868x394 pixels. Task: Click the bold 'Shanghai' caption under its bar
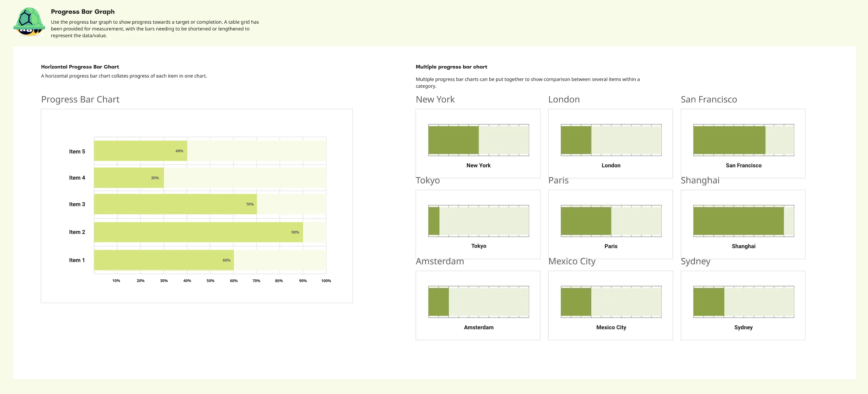pyautogui.click(x=743, y=246)
